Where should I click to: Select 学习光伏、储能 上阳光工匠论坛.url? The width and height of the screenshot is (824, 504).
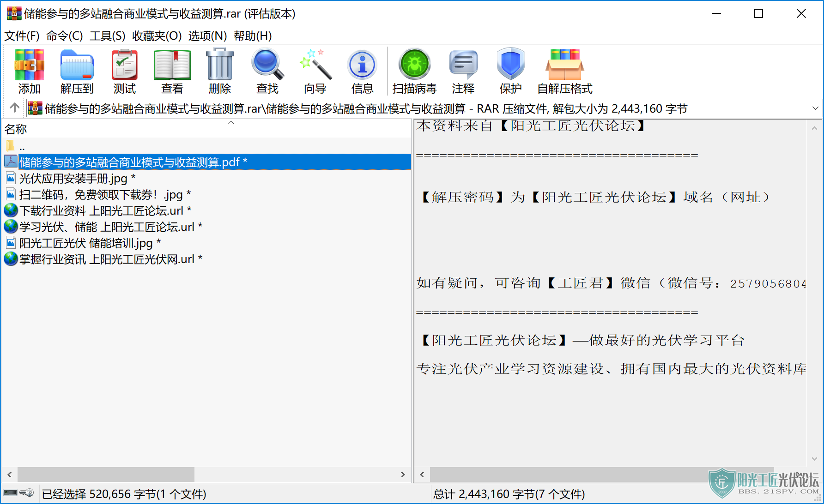[x=111, y=227]
